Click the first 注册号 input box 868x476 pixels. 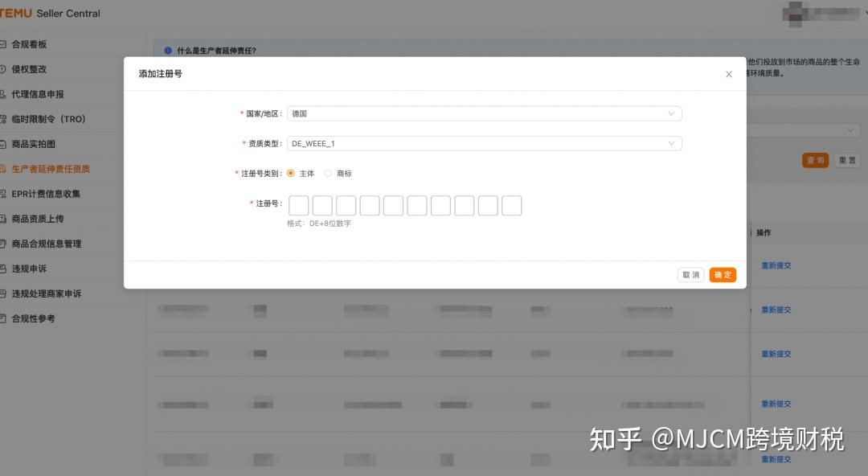298,205
